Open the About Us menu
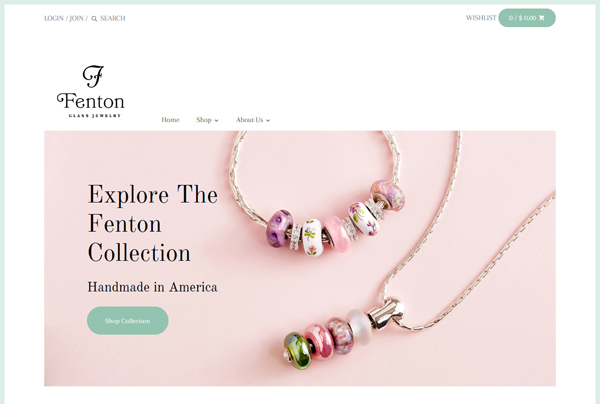 coord(249,120)
